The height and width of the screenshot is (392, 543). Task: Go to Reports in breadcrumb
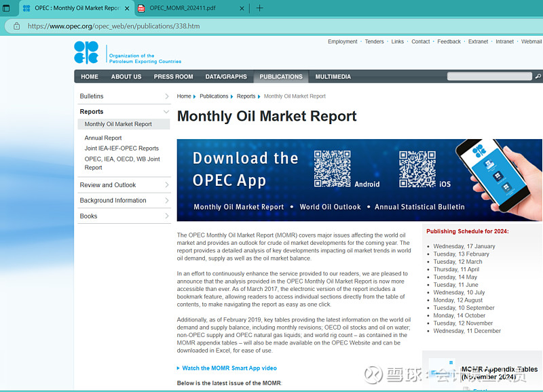[x=246, y=96]
